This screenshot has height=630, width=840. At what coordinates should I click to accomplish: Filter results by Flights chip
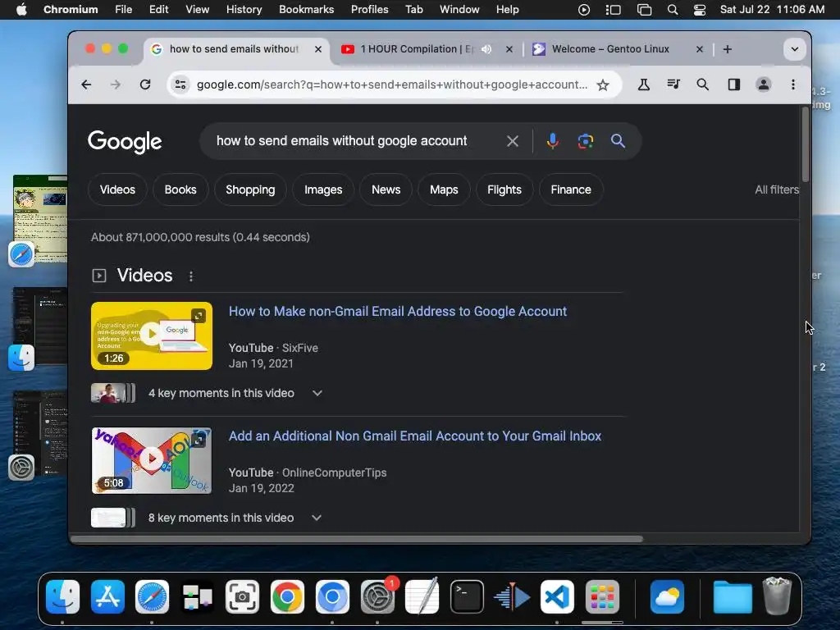504,189
